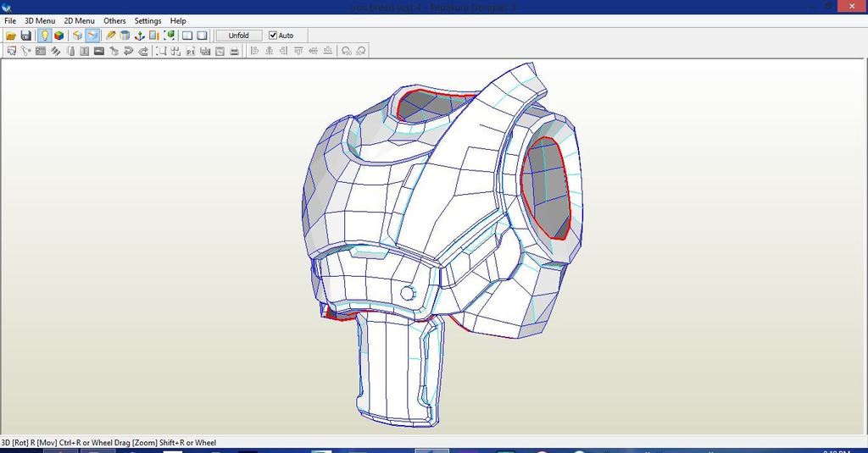Click the red-outlined arm hole on model

[x=544, y=188]
